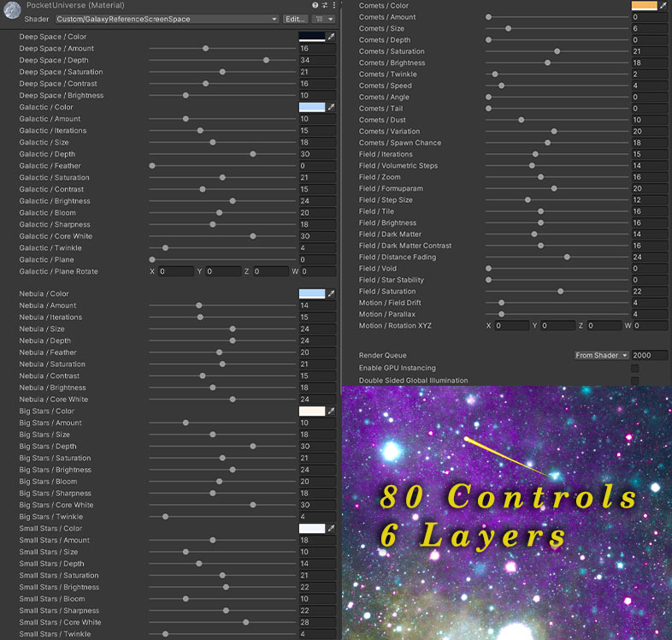Click the PocketUniverse material preview sphere
The width and height of the screenshot is (672, 640).
click(x=12, y=11)
